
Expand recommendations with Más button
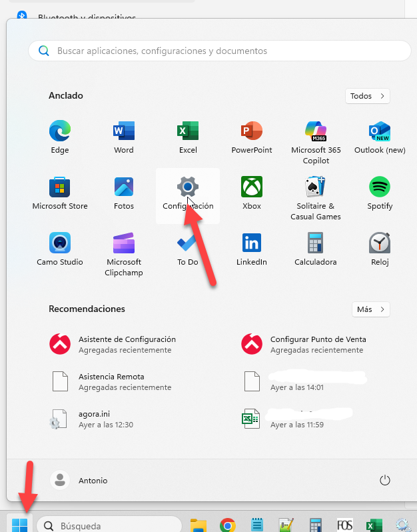371,309
